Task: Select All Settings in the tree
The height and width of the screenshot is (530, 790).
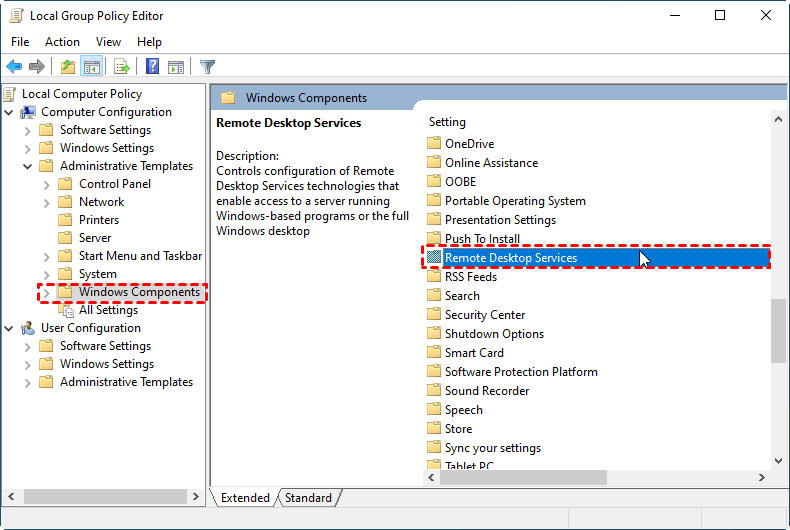Action: (x=108, y=310)
